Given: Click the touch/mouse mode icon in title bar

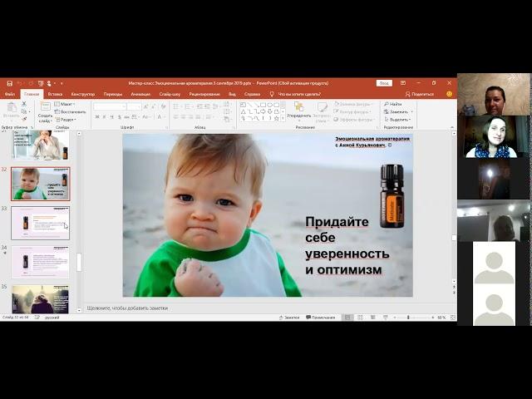Looking at the screenshot, I should [x=50, y=83].
